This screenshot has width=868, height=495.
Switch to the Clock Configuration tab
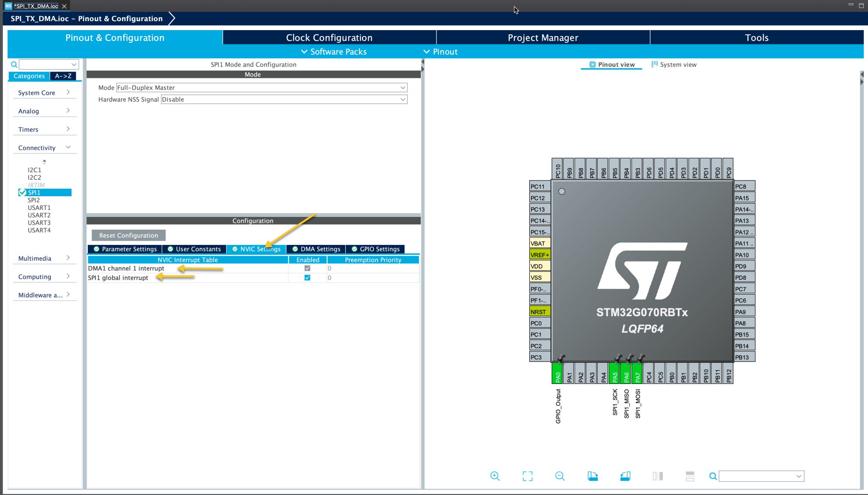[329, 37]
